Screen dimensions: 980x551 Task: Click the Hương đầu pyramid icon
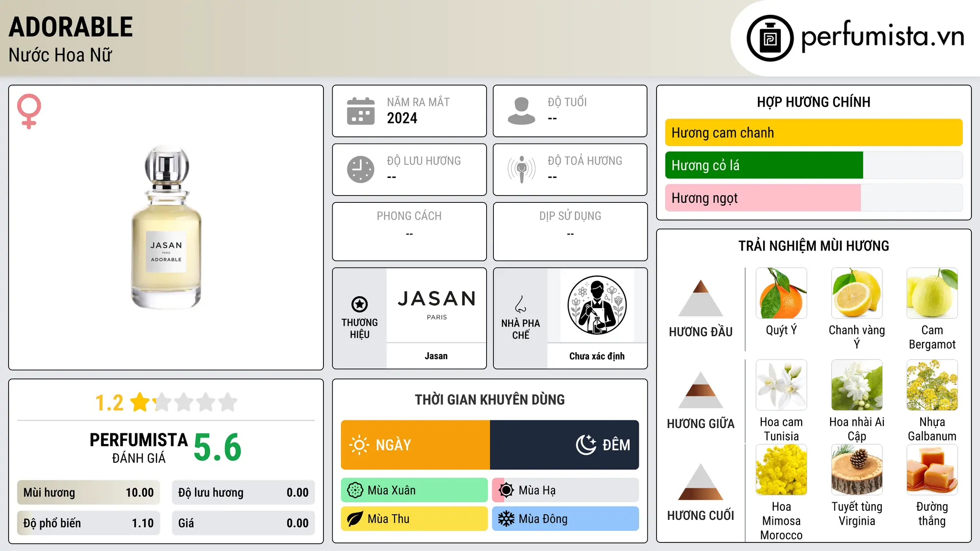(701, 298)
